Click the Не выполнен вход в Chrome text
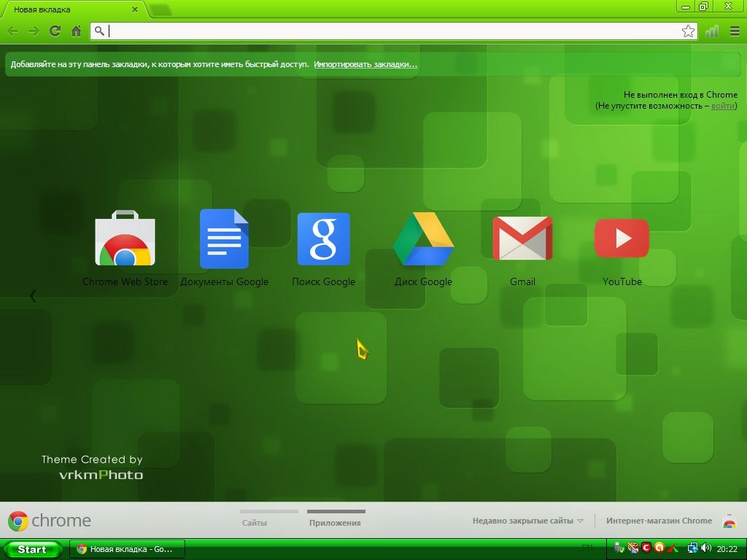 coord(681,94)
